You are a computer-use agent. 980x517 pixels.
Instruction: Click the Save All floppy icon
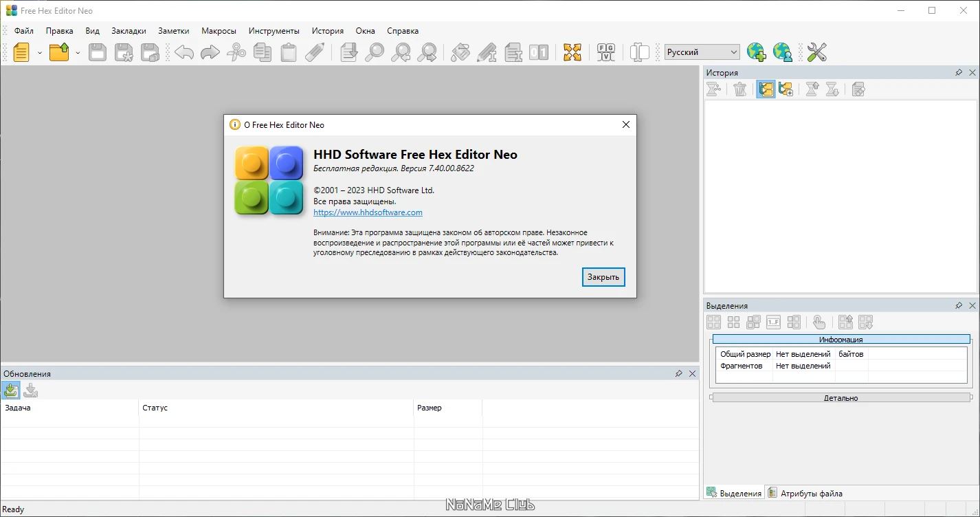[x=150, y=52]
